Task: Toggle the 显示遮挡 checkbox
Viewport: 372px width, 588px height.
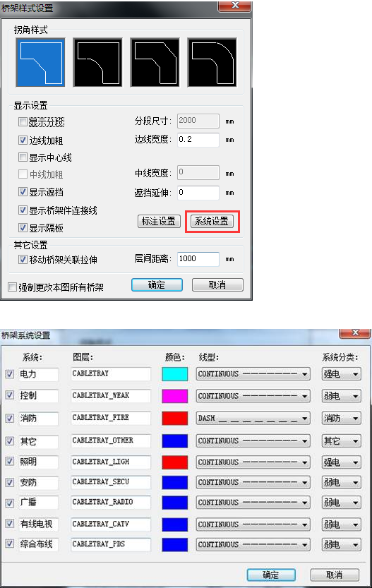Action: [x=23, y=192]
